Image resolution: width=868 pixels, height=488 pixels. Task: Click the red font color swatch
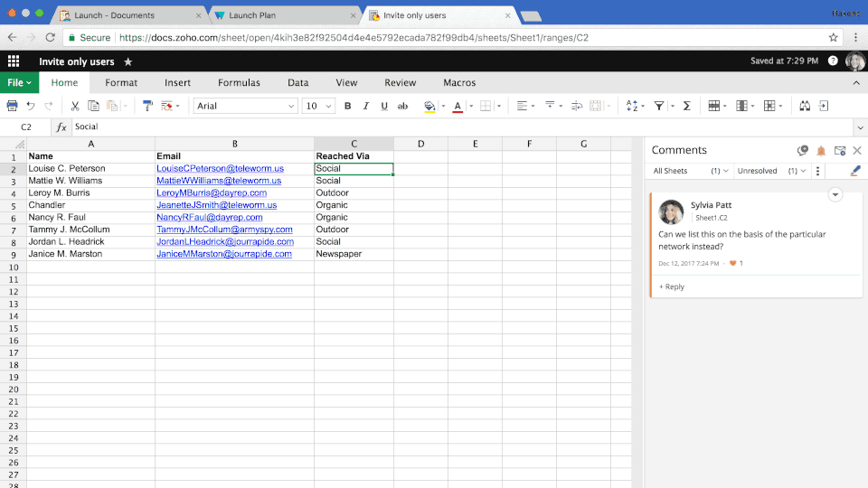(458, 106)
